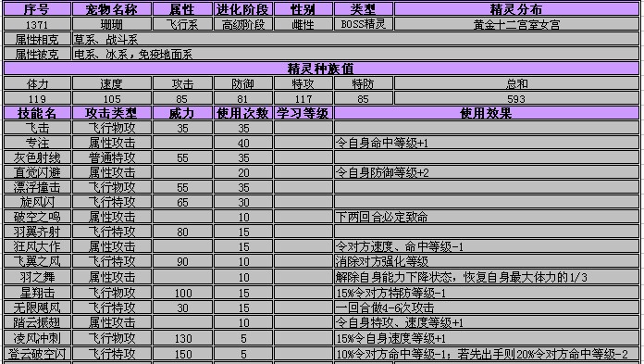Select the 宠物名称 header cell
Screen dimensions: 644x364
tap(112, 9)
